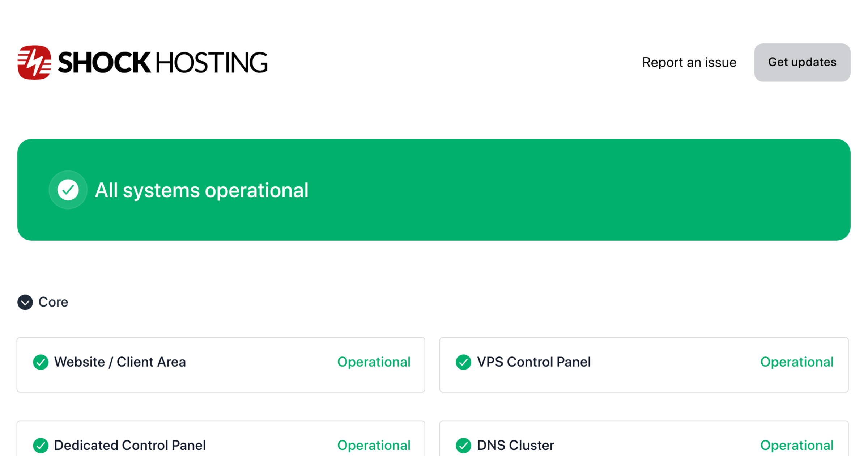Select the Dedicated Control Panel component name
This screenshot has height=456, width=868.
(x=130, y=446)
